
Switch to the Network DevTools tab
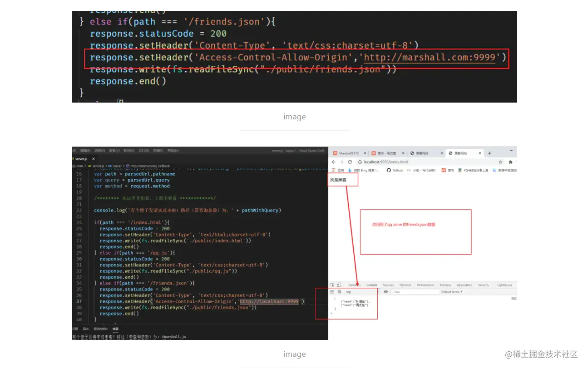[x=405, y=285]
